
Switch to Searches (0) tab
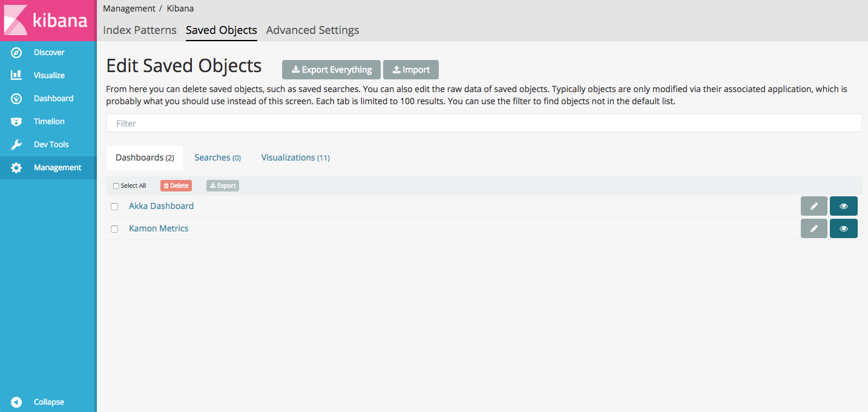[x=218, y=158]
